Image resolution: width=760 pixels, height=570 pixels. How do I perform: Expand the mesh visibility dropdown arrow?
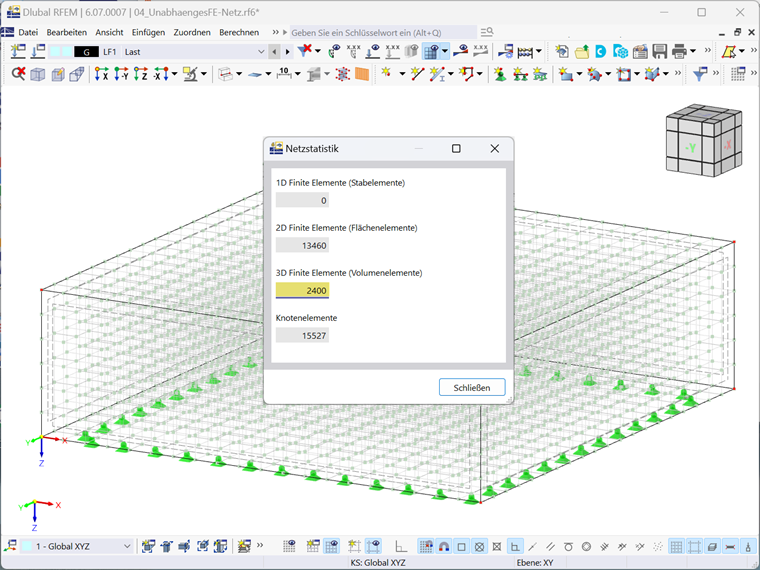tap(444, 51)
